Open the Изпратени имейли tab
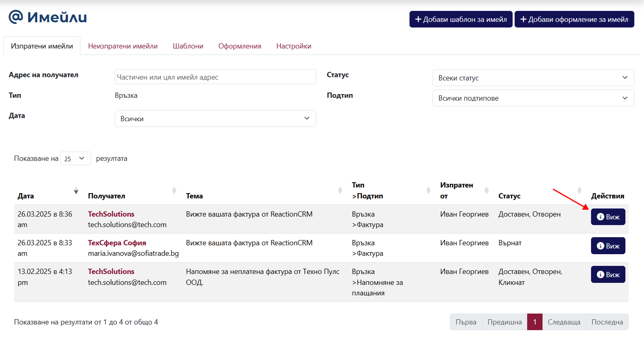644x337 pixels. pyautogui.click(x=42, y=46)
